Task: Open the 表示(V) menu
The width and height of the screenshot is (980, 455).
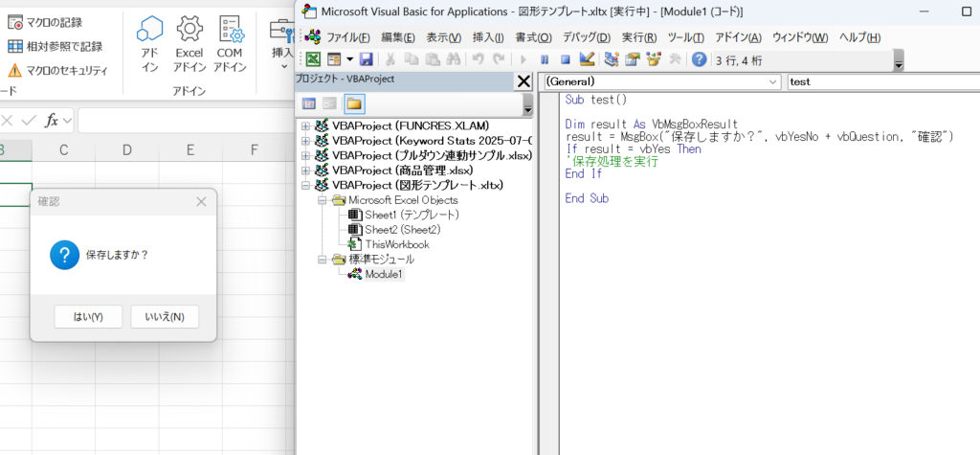Action: [x=444, y=37]
